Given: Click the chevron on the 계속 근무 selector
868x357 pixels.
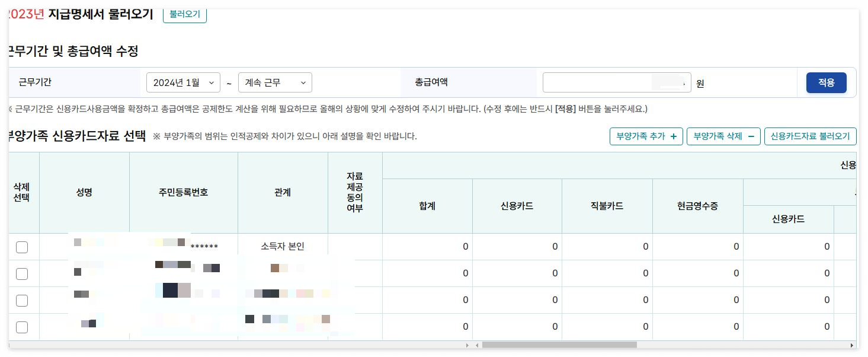Looking at the screenshot, I should pos(303,82).
